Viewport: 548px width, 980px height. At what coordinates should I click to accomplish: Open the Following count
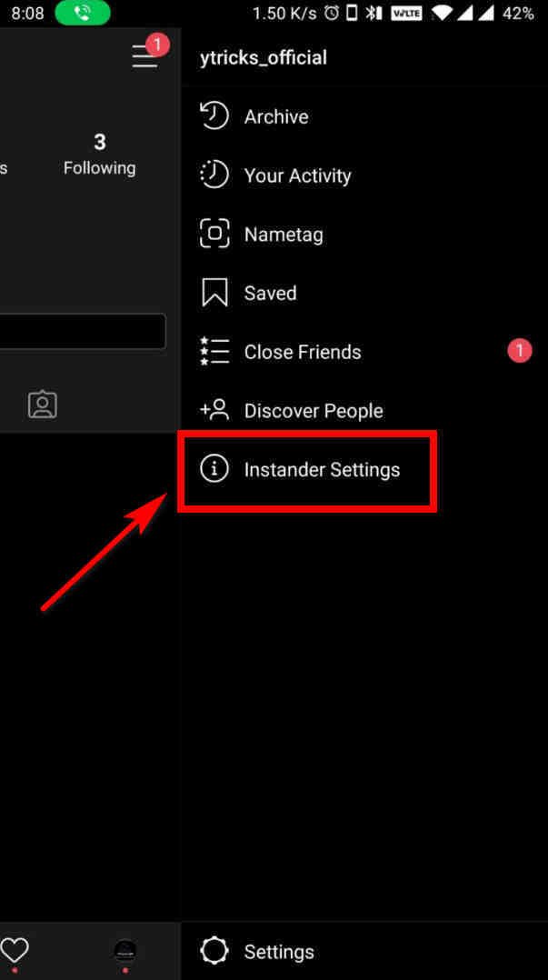(99, 154)
